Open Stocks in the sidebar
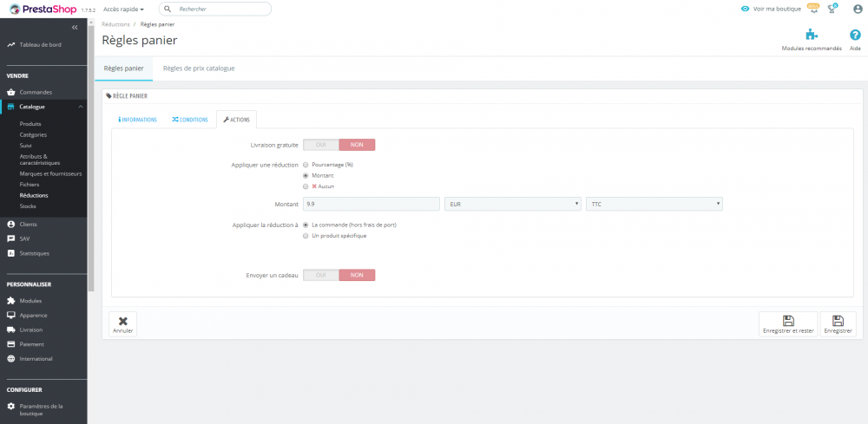 pos(28,206)
